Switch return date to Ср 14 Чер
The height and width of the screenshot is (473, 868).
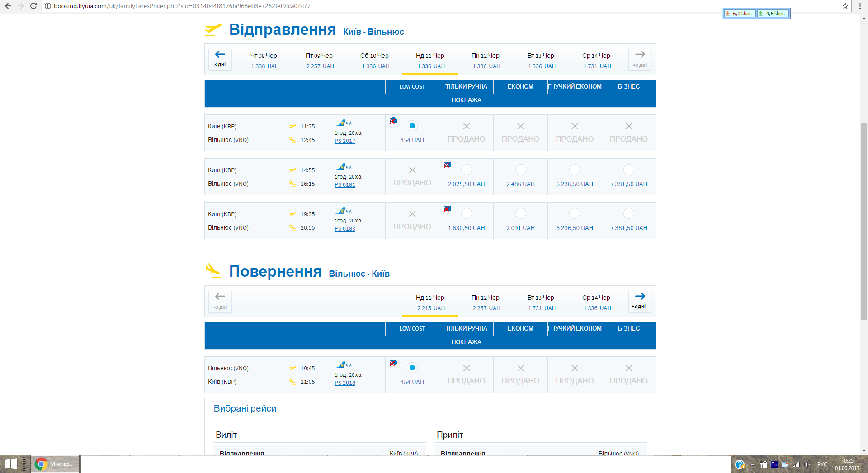[x=596, y=303]
